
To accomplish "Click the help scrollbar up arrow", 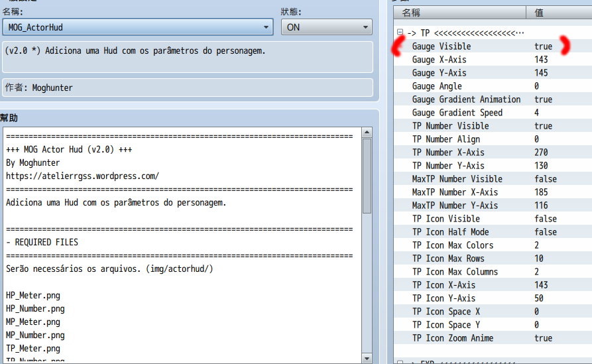I will tap(367, 132).
